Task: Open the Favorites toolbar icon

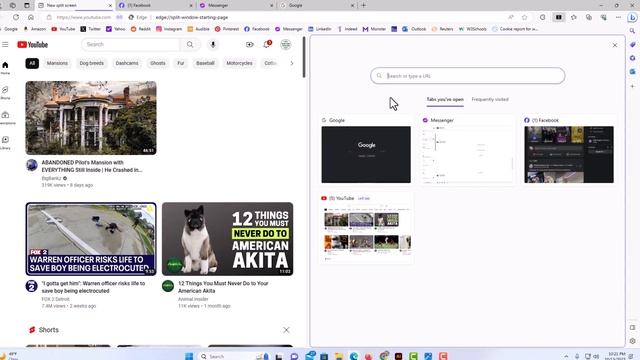Action: coord(573,17)
